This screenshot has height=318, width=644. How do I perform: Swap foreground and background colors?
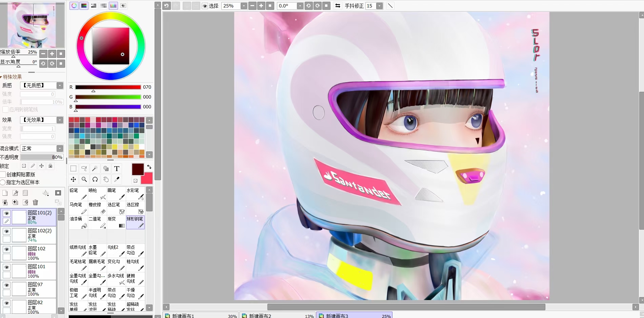point(149,167)
